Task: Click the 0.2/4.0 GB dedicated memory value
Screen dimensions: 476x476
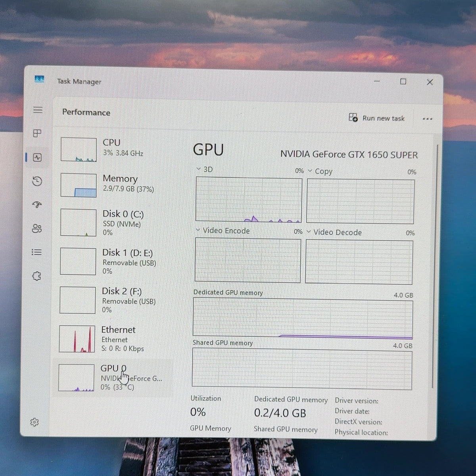Action: pos(280,413)
